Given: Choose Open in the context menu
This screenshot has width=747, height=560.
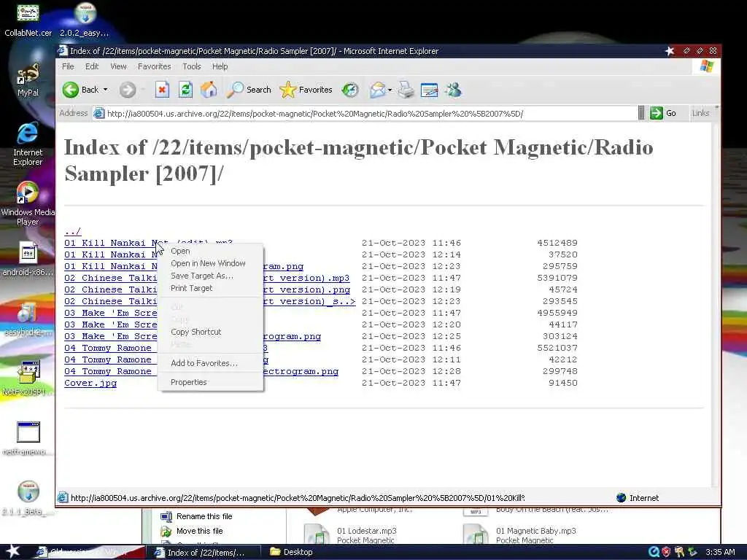Looking at the screenshot, I should [x=210, y=251].
